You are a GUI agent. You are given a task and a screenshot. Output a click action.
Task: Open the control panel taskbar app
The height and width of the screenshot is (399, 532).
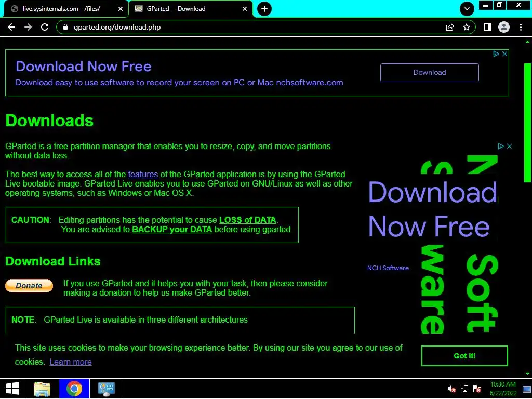click(x=106, y=389)
